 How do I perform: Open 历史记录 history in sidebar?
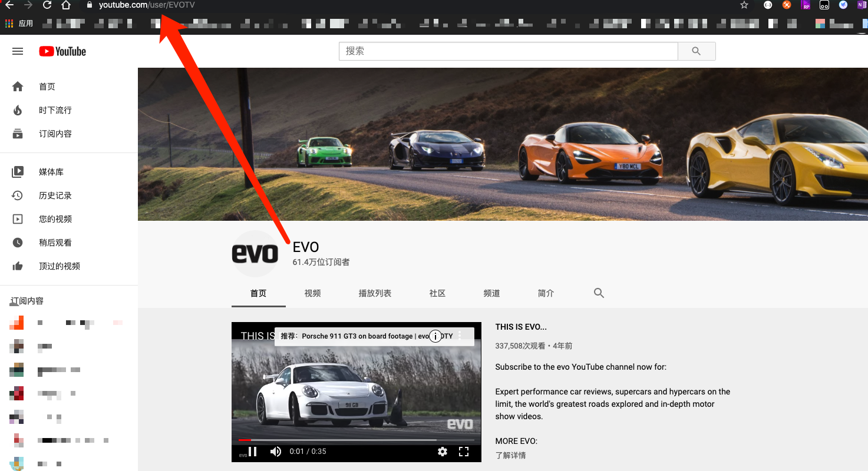pos(69,195)
